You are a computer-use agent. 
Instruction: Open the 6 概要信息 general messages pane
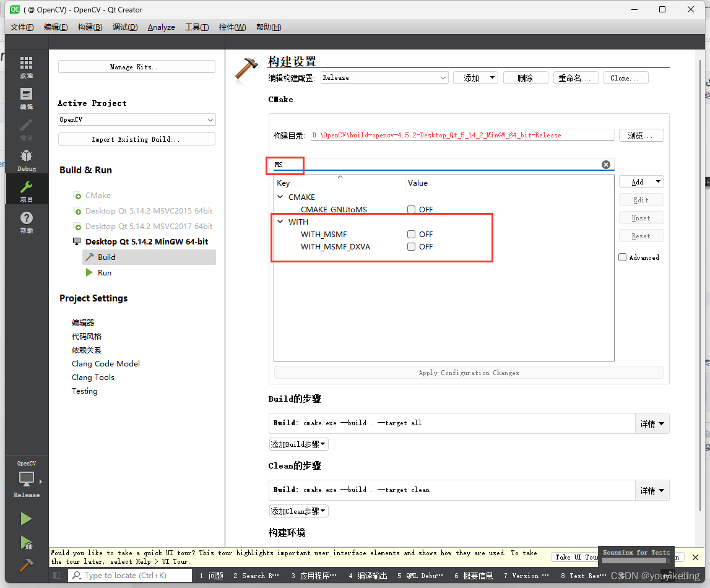pyautogui.click(x=474, y=576)
